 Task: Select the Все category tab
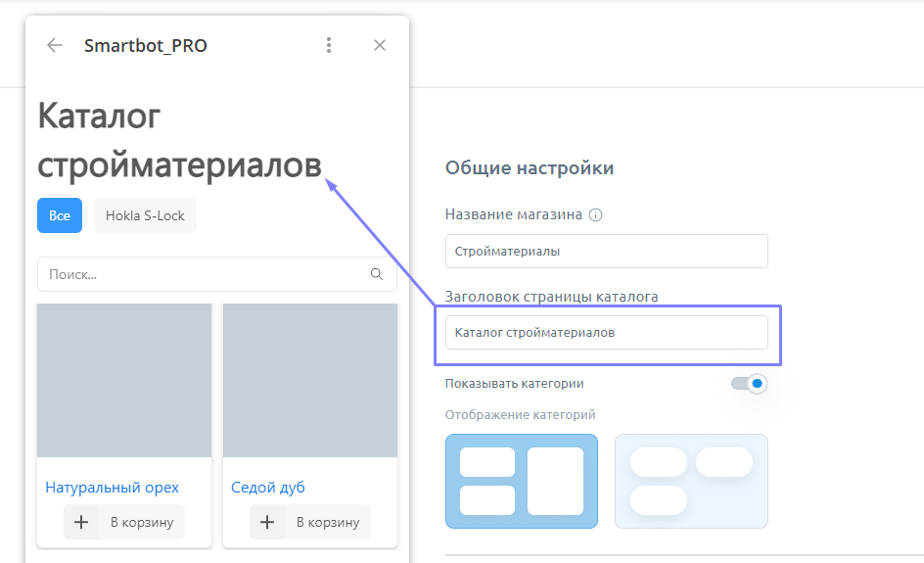click(60, 215)
